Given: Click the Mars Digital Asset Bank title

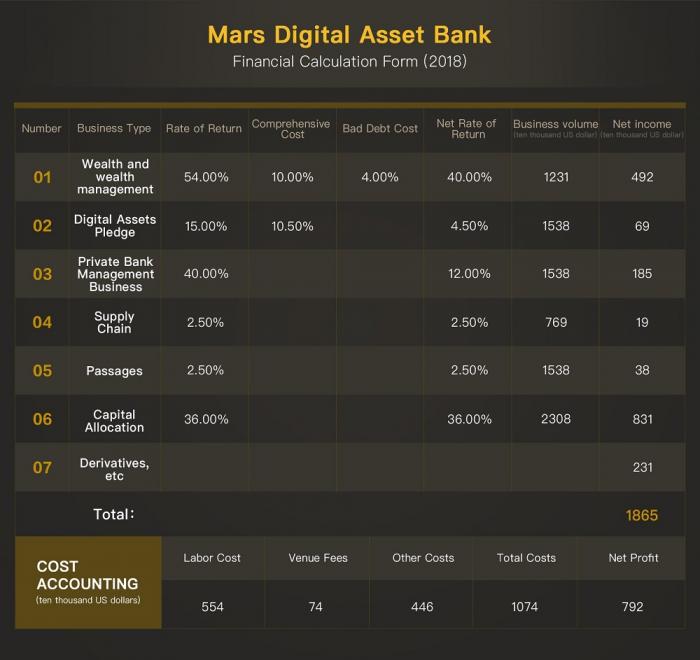Looking at the screenshot, I should click(350, 35).
